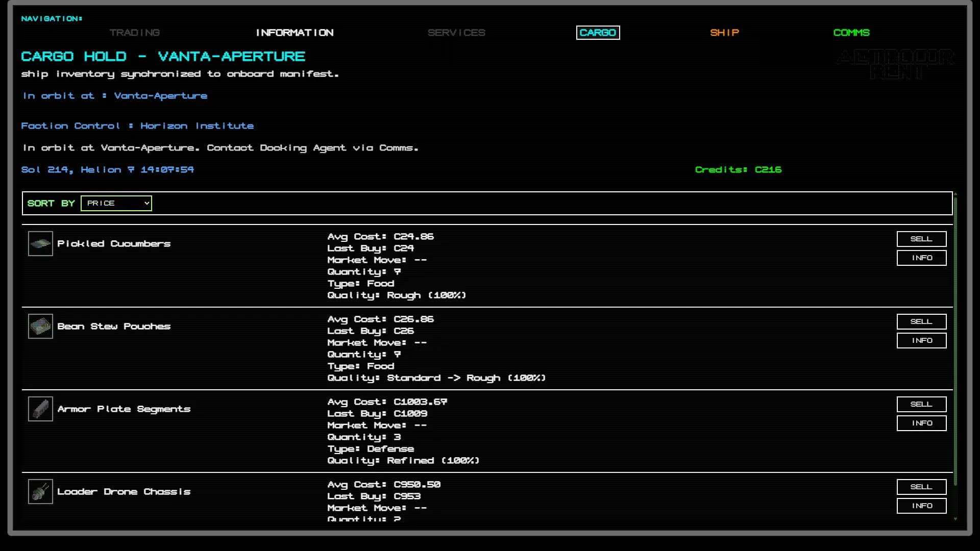Click the cargo list vertical scrollbar
This screenshot has height=551, width=980.
[955, 341]
